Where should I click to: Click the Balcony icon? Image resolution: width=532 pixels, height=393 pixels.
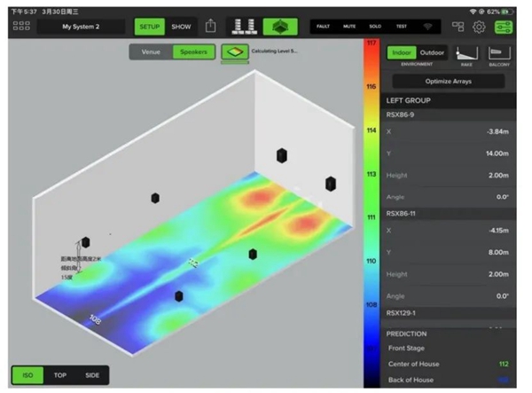pos(497,55)
